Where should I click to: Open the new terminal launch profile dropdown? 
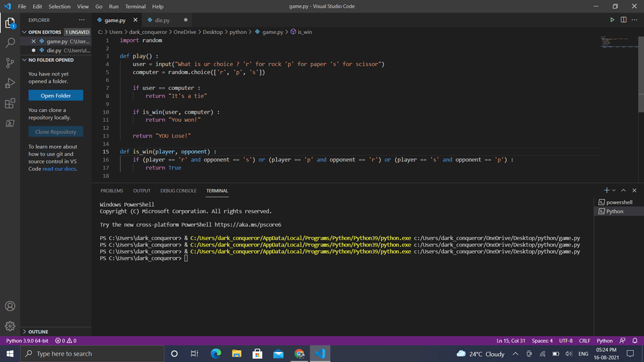click(x=614, y=190)
